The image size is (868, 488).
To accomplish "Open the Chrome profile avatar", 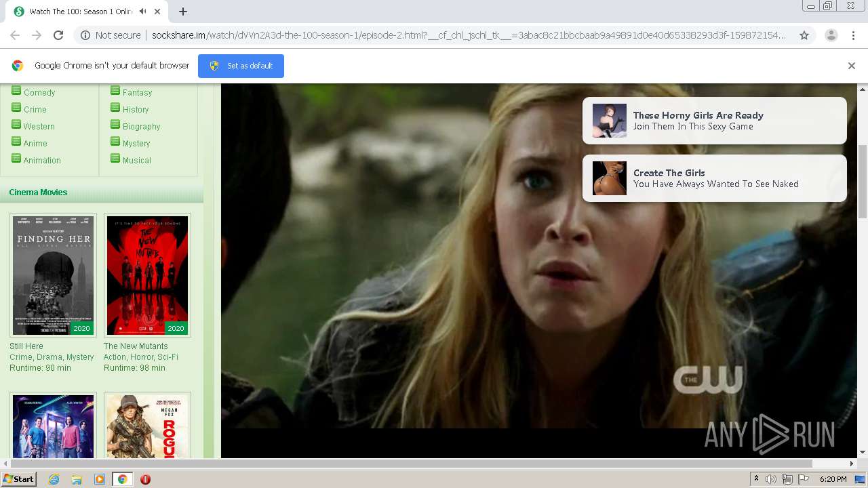I will (831, 35).
